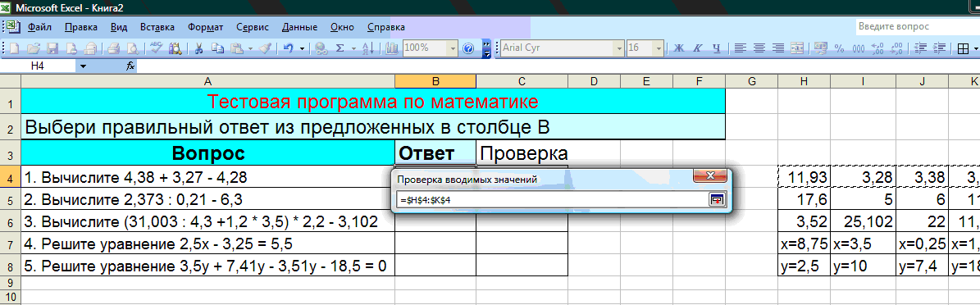The height and width of the screenshot is (305, 980).
Task: Click the Print printer icon
Action: [x=113, y=48]
